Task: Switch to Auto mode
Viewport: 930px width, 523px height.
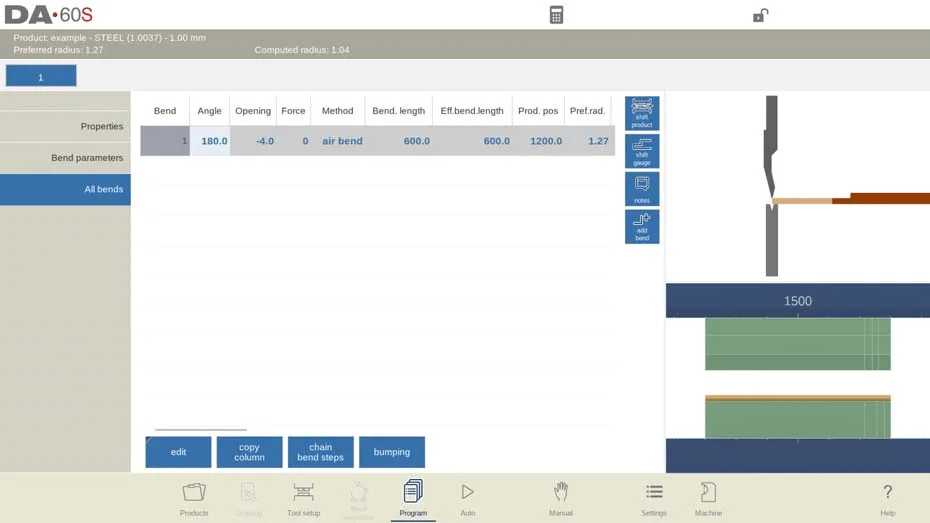Action: [x=467, y=499]
